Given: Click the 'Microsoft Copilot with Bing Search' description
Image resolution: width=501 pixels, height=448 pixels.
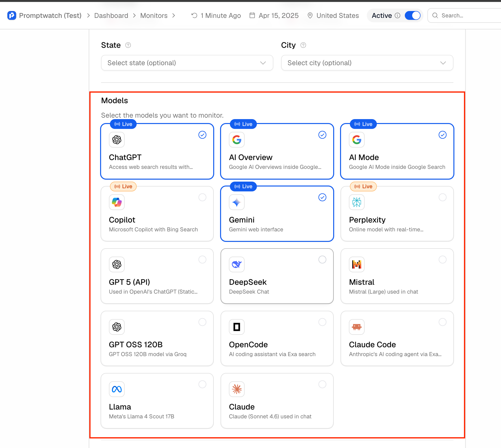Looking at the screenshot, I should coord(154,230).
